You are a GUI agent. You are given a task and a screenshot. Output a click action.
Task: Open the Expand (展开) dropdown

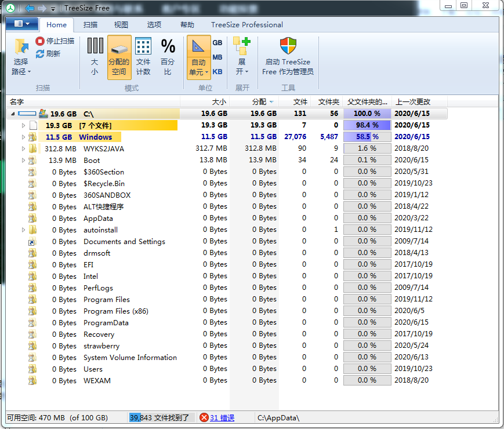(242, 57)
